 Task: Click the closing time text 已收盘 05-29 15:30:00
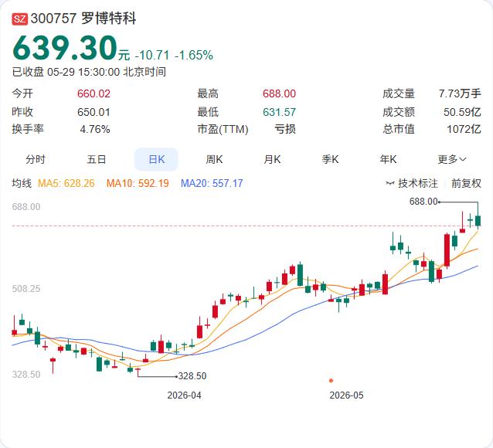click(x=66, y=72)
